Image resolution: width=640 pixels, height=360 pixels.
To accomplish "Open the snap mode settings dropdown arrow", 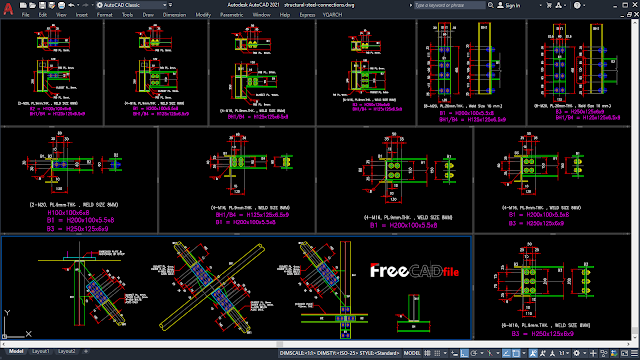I will click(445, 353).
